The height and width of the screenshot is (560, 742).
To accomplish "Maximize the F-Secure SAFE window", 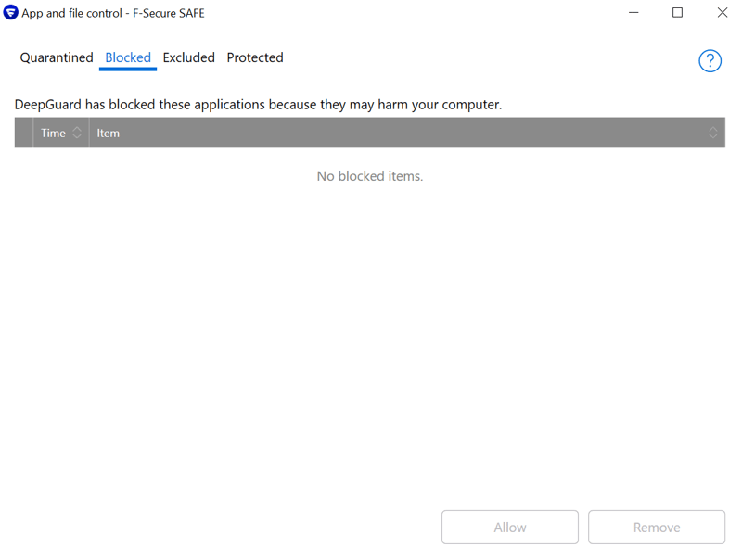I will coord(677,13).
